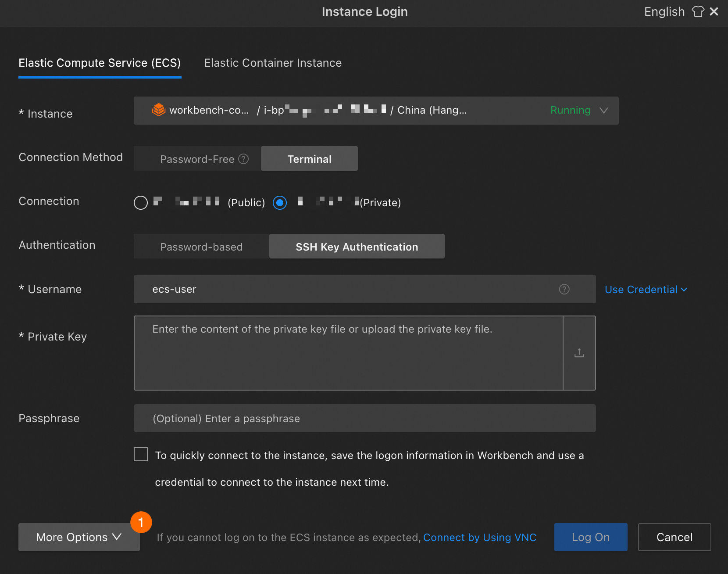Select the Terminal connection method

pyautogui.click(x=309, y=158)
